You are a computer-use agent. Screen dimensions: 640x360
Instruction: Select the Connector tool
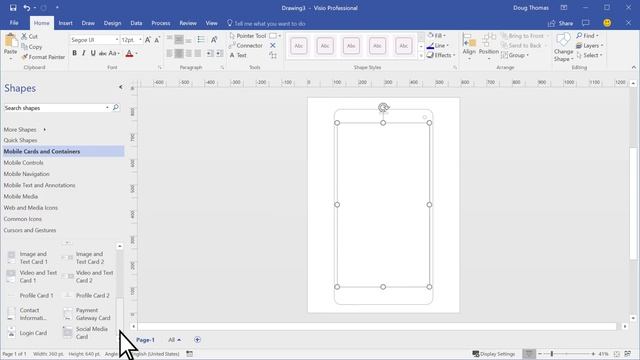click(x=246, y=45)
